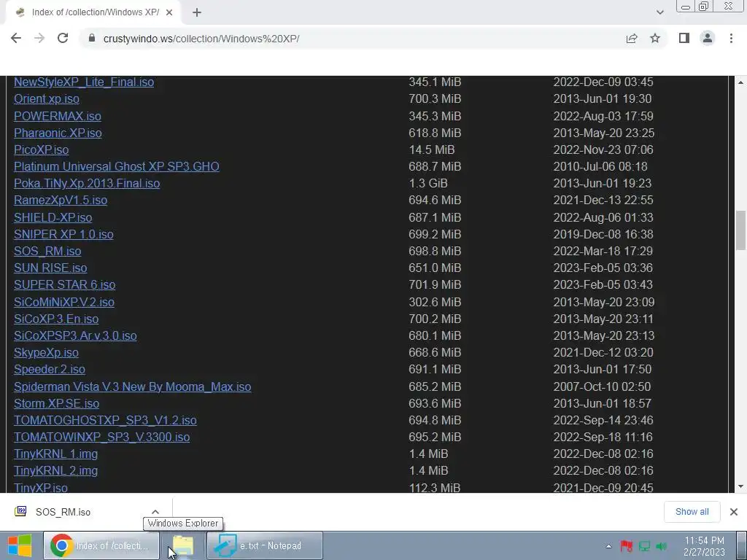Click scrollbar down arrow
This screenshot has width=747, height=560.
[x=740, y=486]
